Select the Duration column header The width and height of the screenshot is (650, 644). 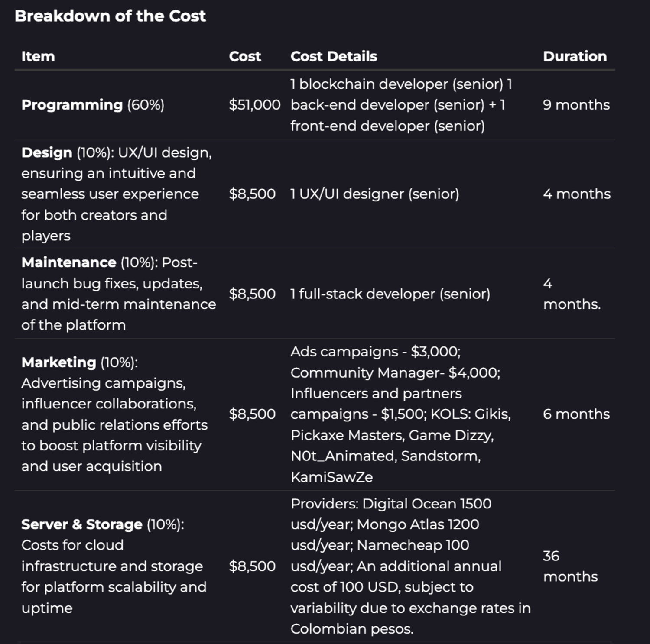(x=575, y=56)
